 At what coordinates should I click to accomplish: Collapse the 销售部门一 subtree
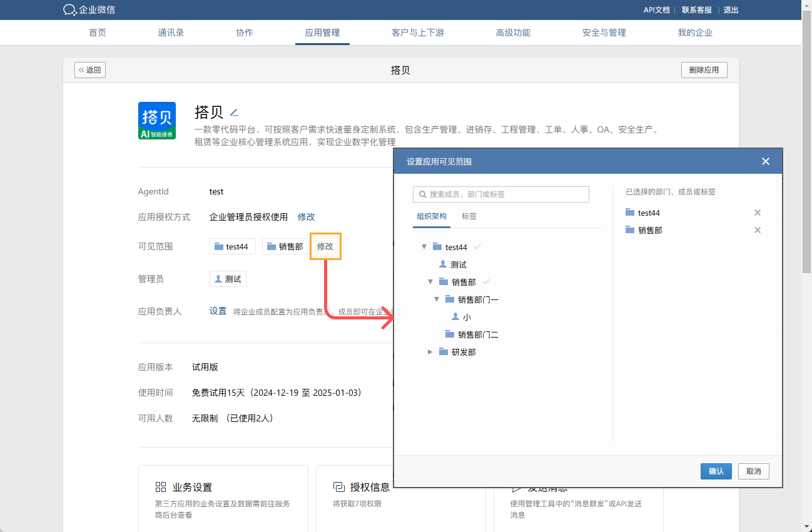[x=436, y=299]
